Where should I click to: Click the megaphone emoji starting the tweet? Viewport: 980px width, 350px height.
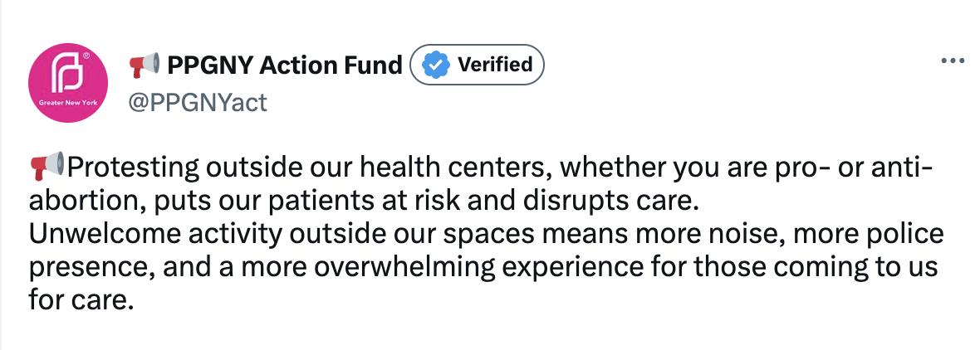point(47,167)
